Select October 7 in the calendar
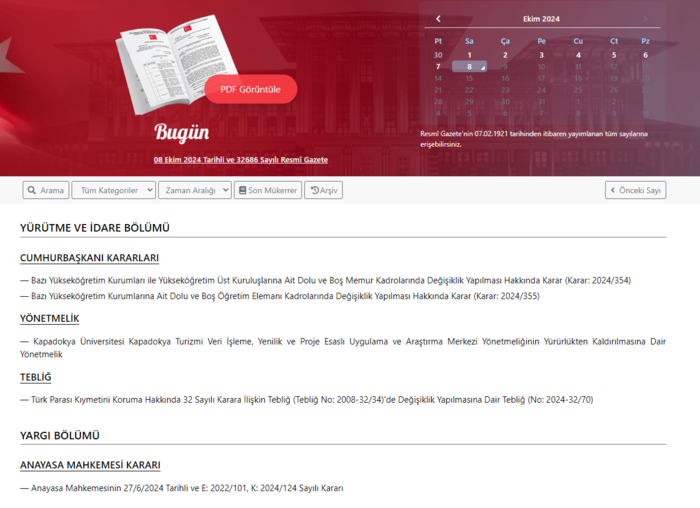This screenshot has height=508, width=700. pyautogui.click(x=438, y=67)
